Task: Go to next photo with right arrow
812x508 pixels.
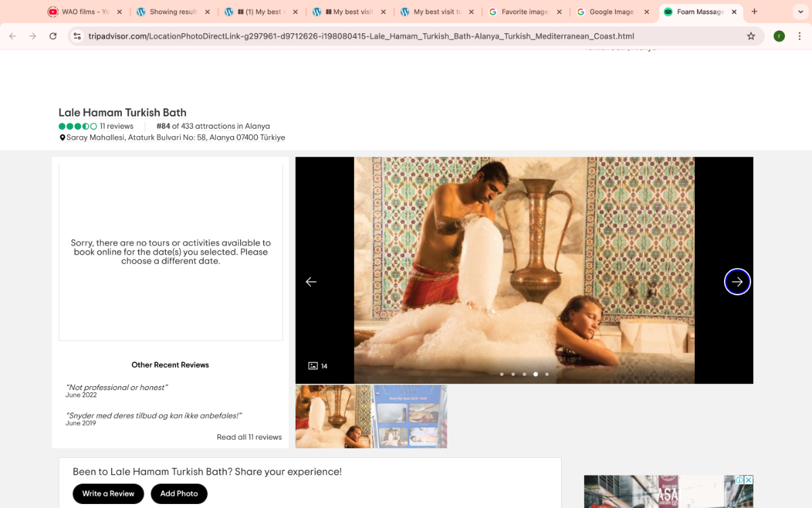Action: tap(737, 282)
